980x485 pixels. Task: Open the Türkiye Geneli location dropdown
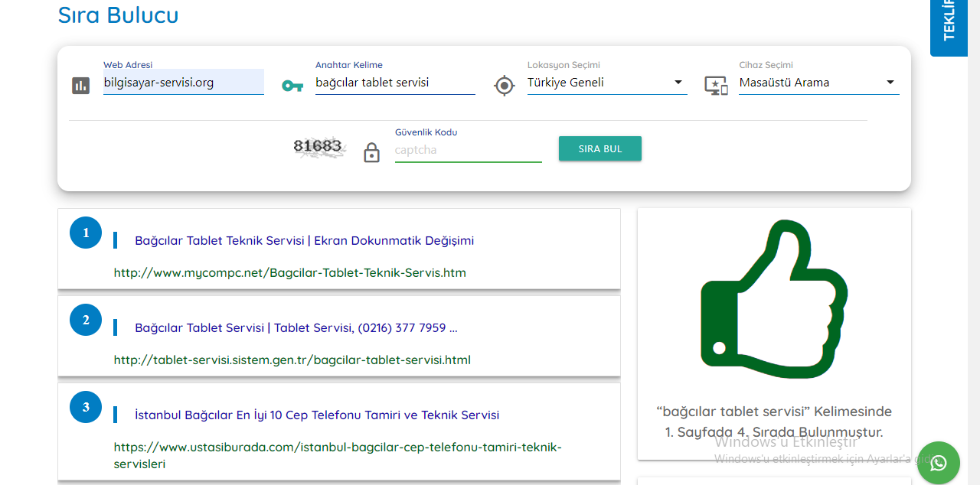click(607, 83)
